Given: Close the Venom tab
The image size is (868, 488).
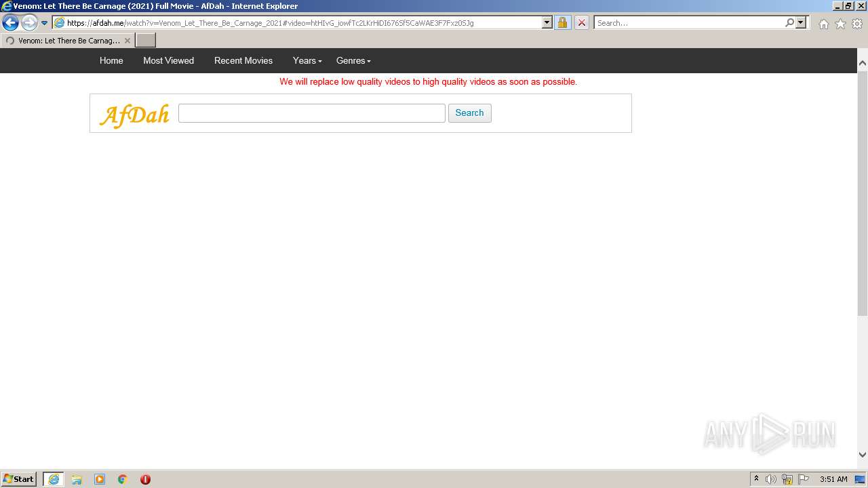Looking at the screenshot, I should (x=127, y=41).
